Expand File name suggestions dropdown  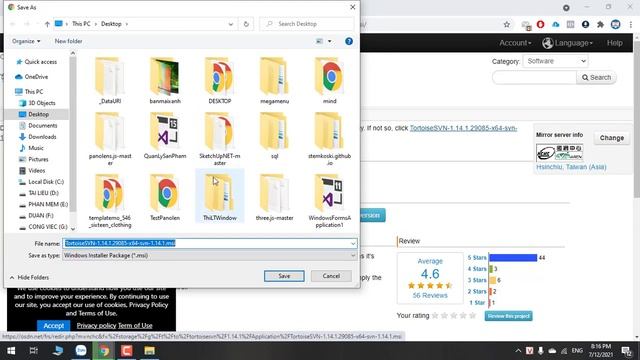pos(353,243)
